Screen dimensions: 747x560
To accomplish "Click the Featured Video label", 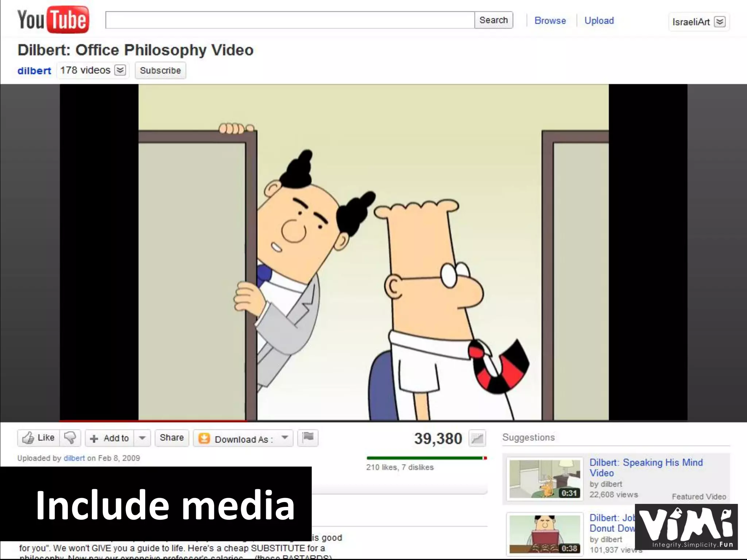I will (699, 497).
